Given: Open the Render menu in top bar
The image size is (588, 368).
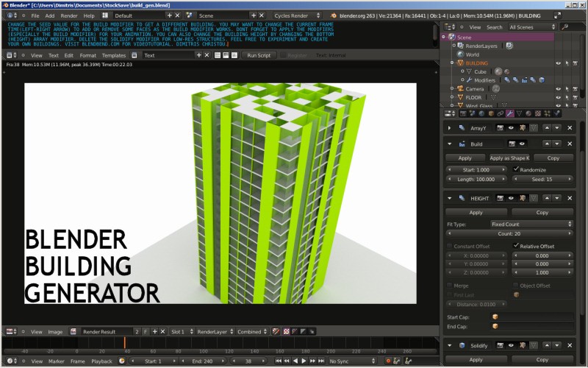Looking at the screenshot, I should point(69,15).
